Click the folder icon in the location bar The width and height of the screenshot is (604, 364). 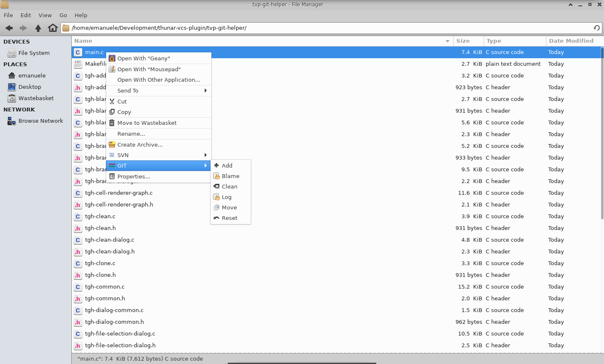point(66,28)
